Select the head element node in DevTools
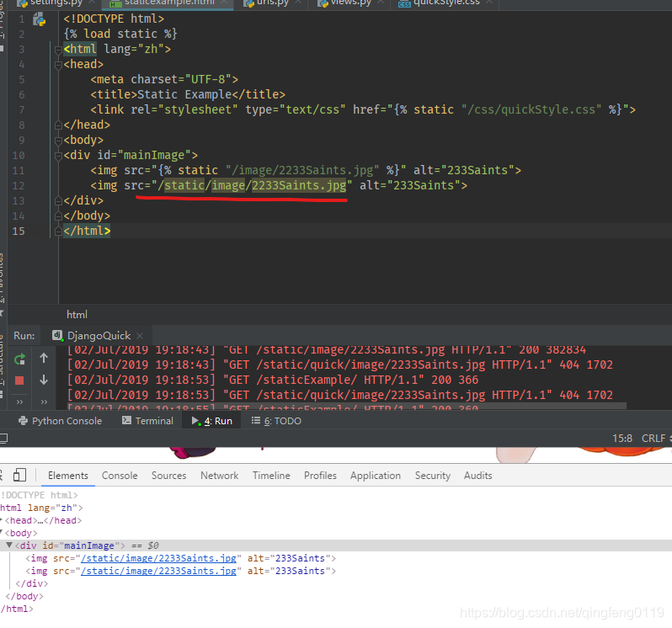The height and width of the screenshot is (628, 672). tap(43, 520)
